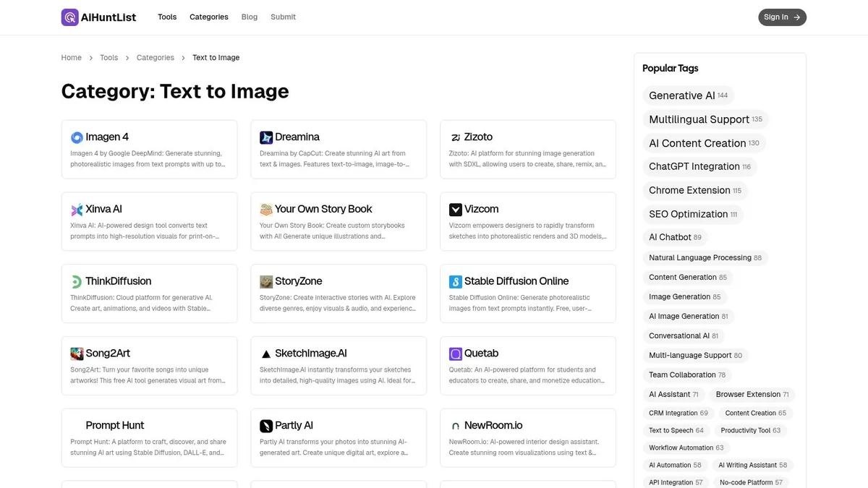The height and width of the screenshot is (488, 868).
Task: Open the SketchImage.AI tool title
Action: (x=311, y=354)
